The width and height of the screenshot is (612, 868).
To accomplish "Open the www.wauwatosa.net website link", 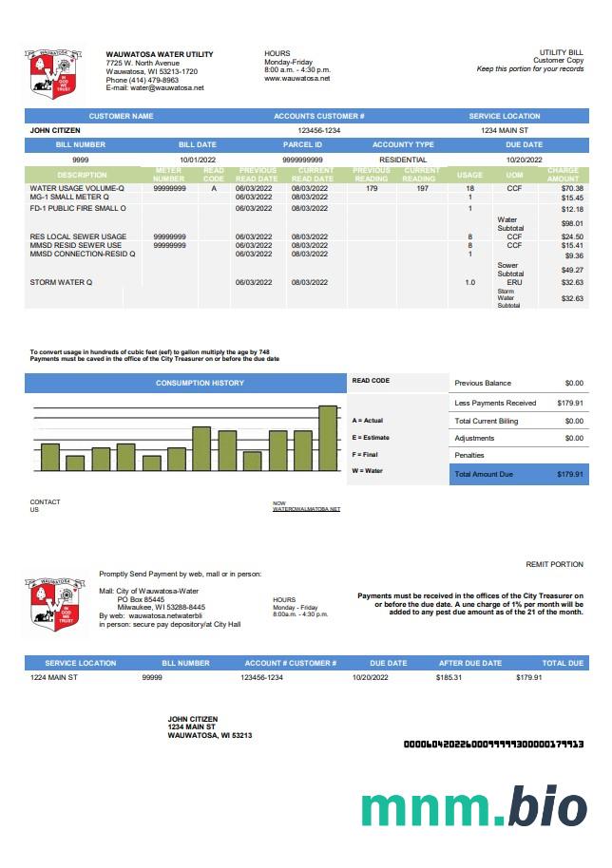I will (x=297, y=79).
